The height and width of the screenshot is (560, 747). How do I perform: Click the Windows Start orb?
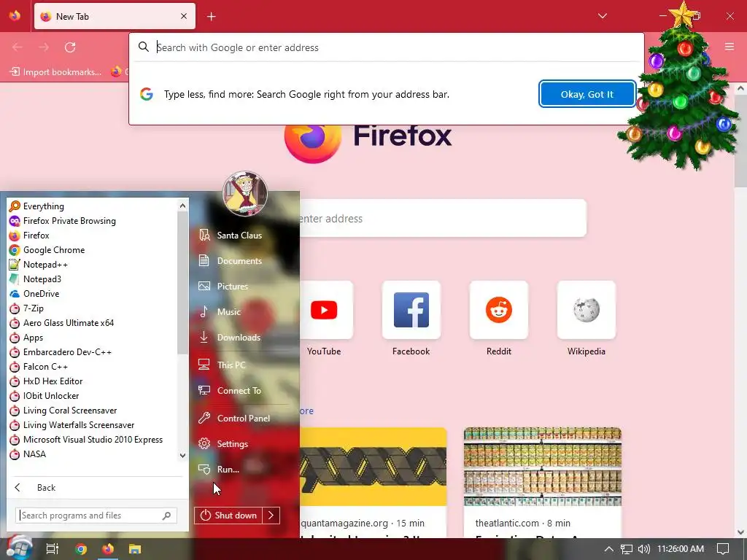click(18, 548)
